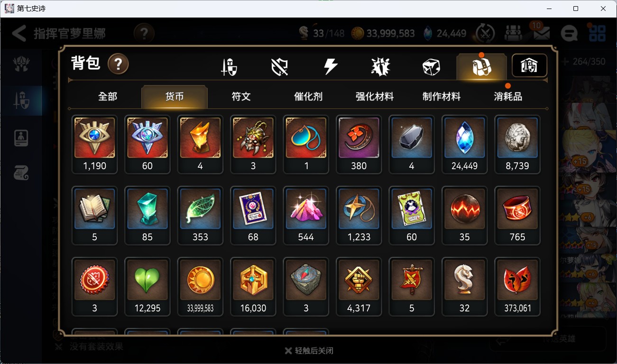The width and height of the screenshot is (617, 364).
Task: Select the crossed-out shield category icon
Action: point(279,67)
